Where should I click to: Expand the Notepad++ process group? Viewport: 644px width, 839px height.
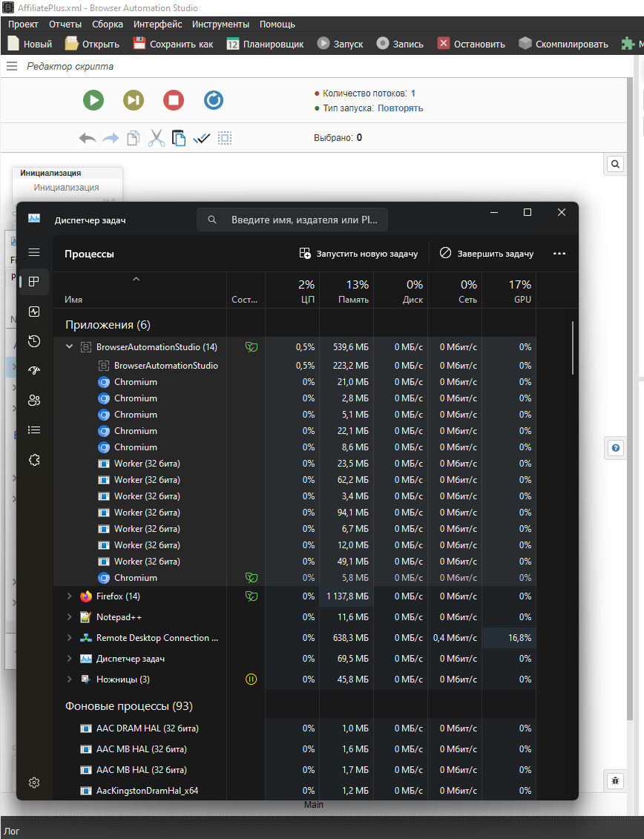click(70, 617)
